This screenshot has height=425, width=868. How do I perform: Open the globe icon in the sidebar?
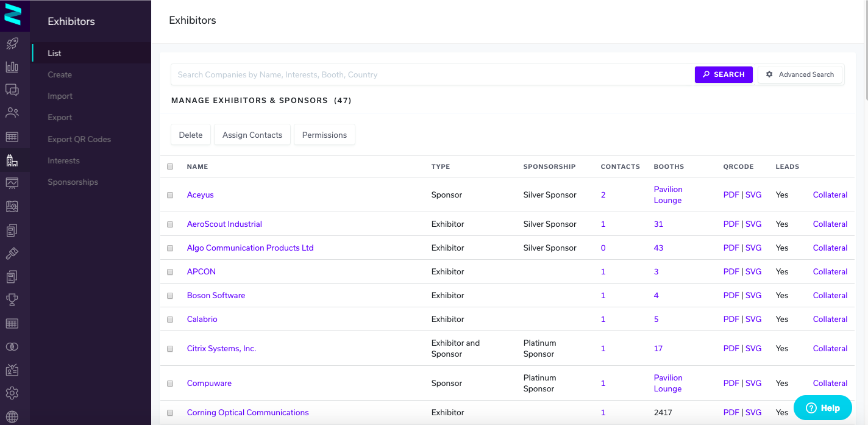12,416
